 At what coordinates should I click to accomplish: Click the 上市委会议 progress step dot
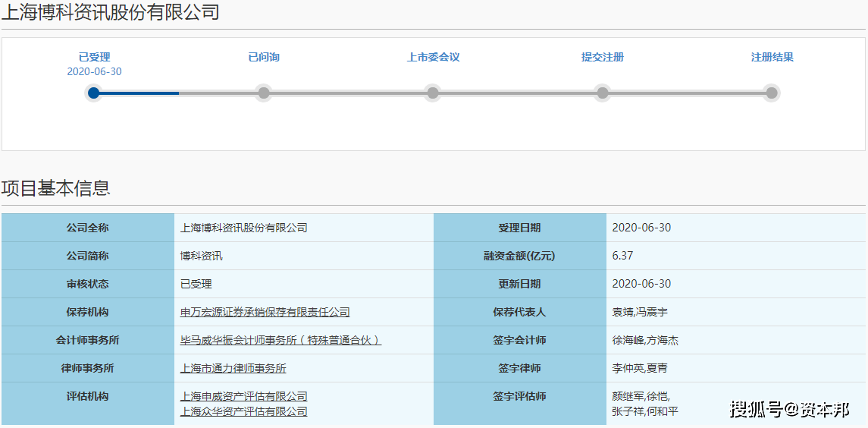pyautogui.click(x=433, y=93)
